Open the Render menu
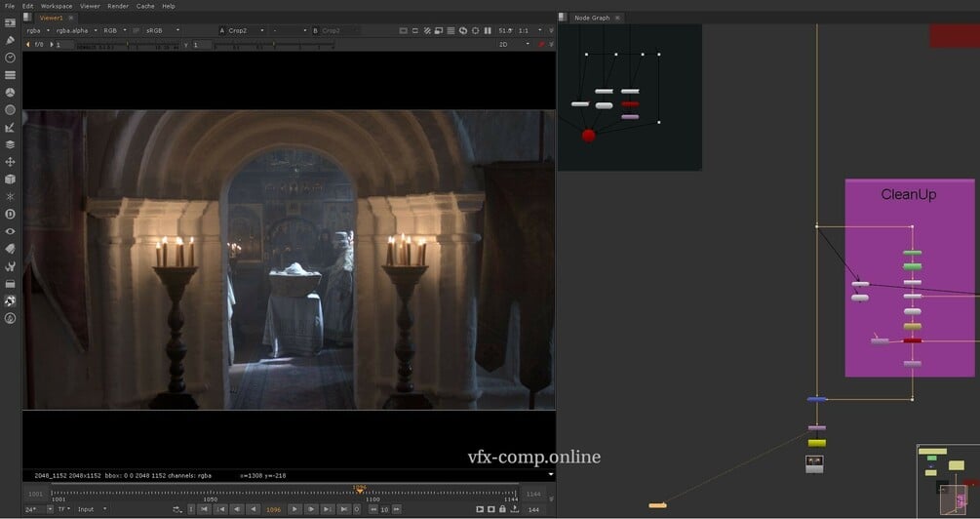 click(117, 6)
